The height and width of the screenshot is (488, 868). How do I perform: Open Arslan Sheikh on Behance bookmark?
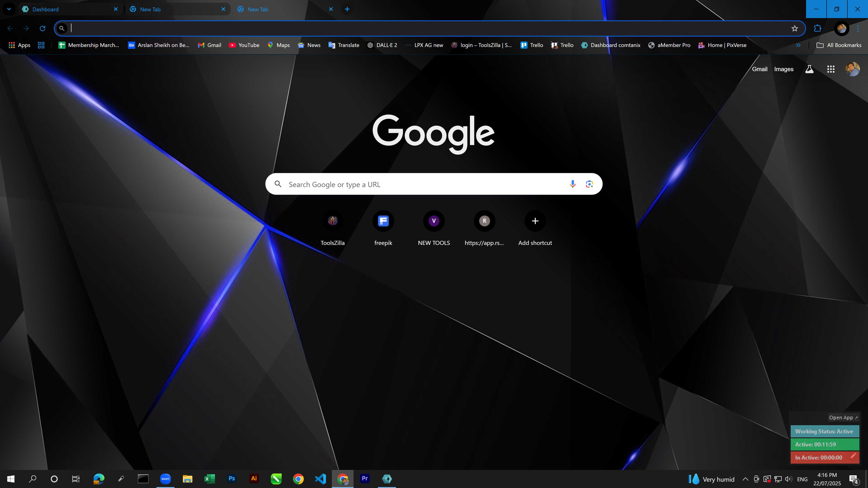(159, 45)
